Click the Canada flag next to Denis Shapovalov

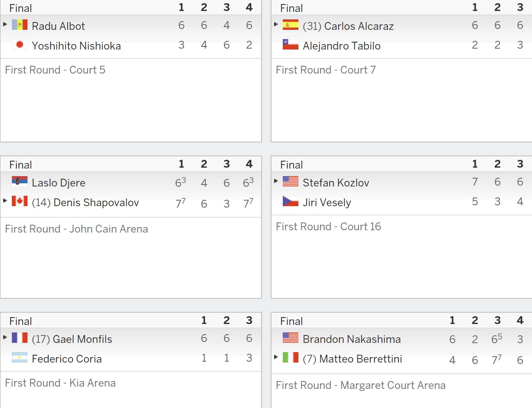coord(20,201)
